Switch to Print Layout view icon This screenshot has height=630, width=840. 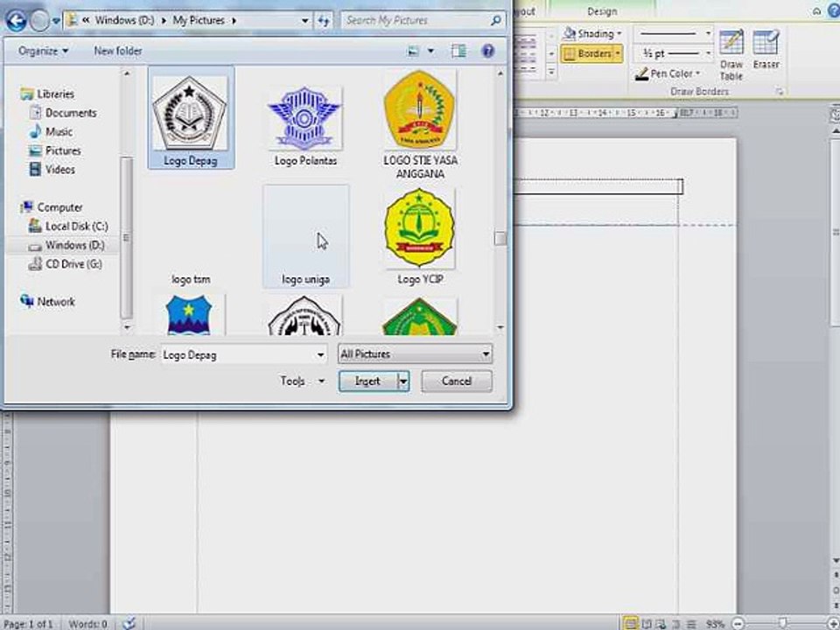click(x=631, y=624)
